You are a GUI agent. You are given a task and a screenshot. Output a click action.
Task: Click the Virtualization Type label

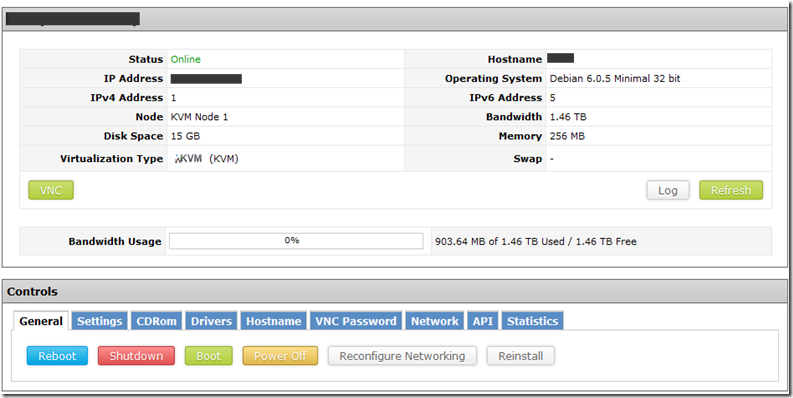tap(111, 159)
